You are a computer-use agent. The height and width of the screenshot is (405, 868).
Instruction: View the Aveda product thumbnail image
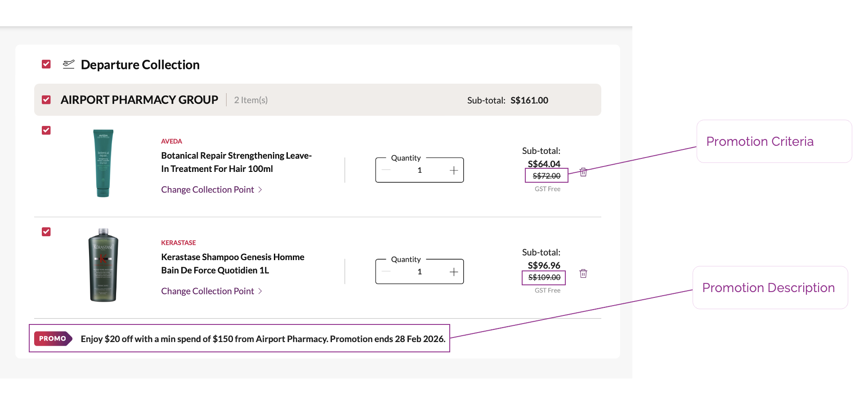(103, 163)
